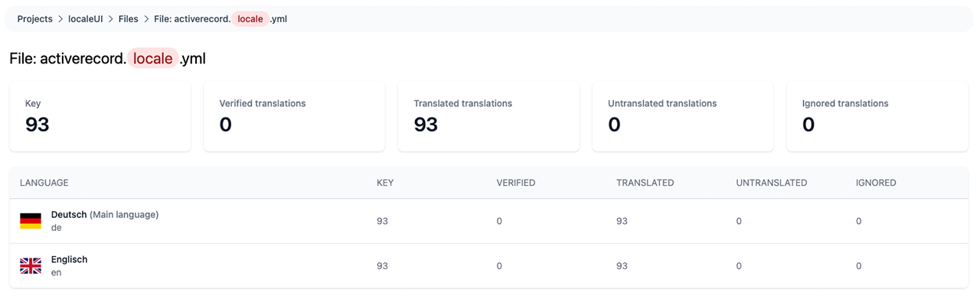Sort by the TRANSLATED column header

[645, 183]
